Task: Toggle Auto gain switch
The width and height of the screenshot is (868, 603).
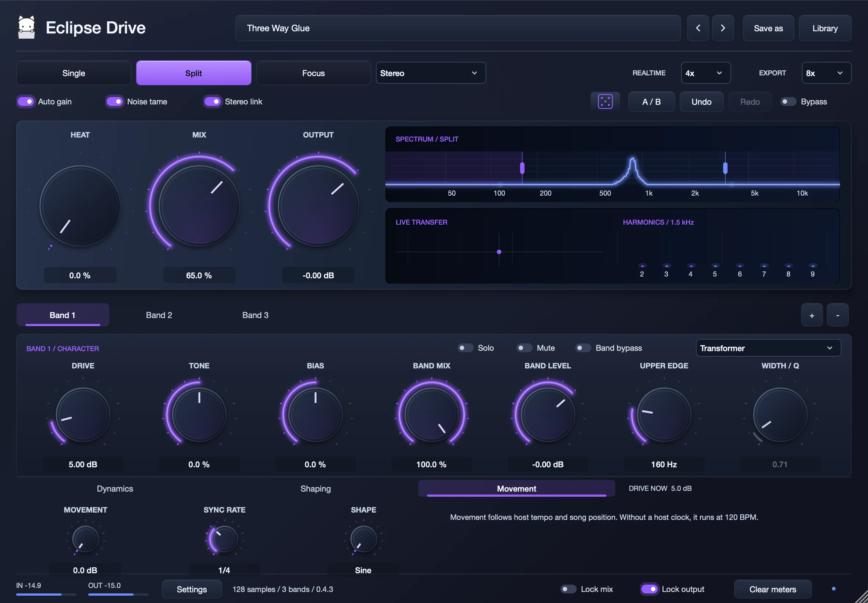Action: pyautogui.click(x=26, y=101)
